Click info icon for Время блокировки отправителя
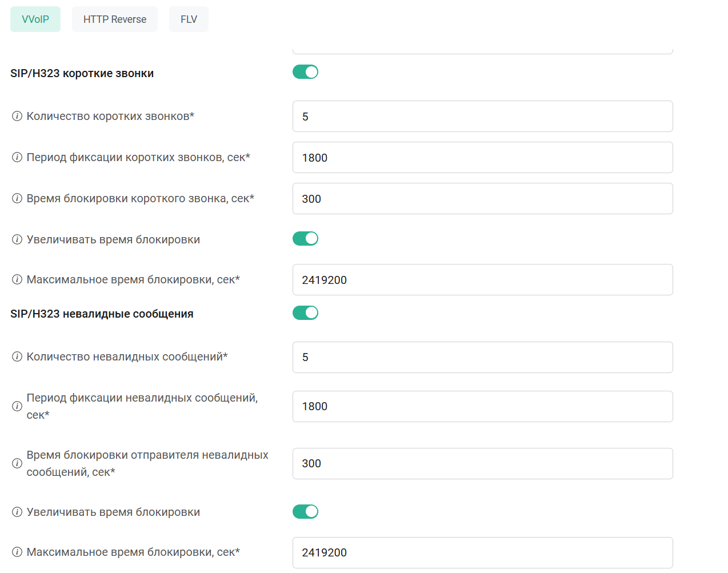Screen dimensions: 728x573 (x=17, y=463)
